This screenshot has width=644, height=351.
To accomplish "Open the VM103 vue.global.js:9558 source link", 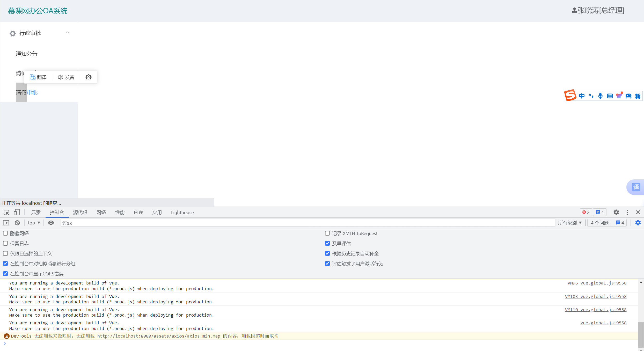I will click(596, 296).
